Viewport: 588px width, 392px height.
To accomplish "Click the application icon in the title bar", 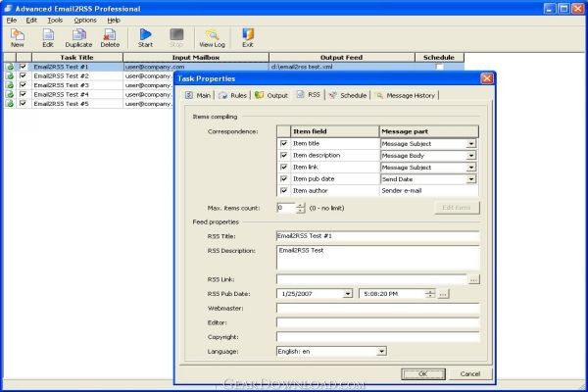I will [x=8, y=8].
